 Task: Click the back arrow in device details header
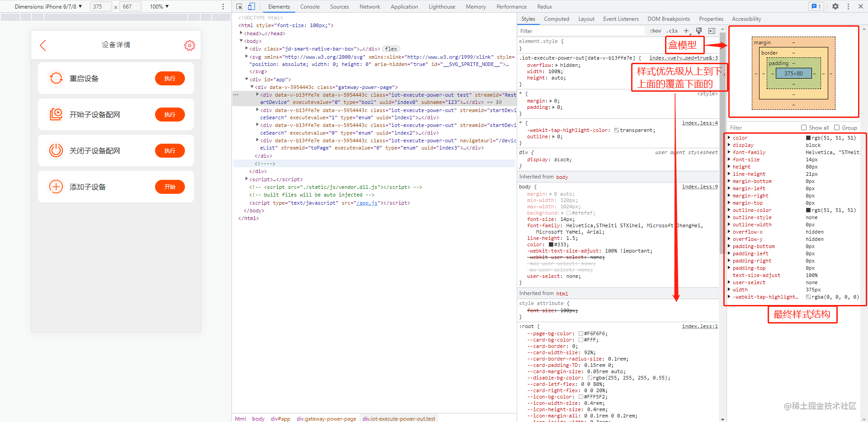point(43,45)
